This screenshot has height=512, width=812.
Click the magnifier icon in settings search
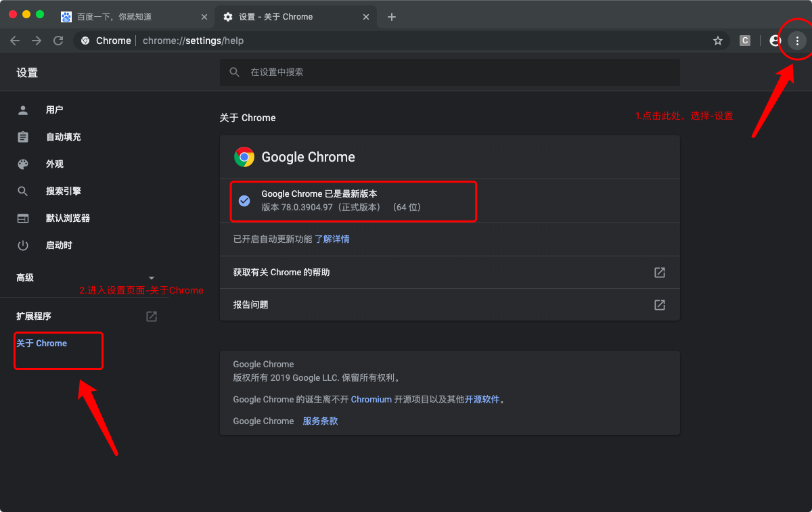point(235,72)
